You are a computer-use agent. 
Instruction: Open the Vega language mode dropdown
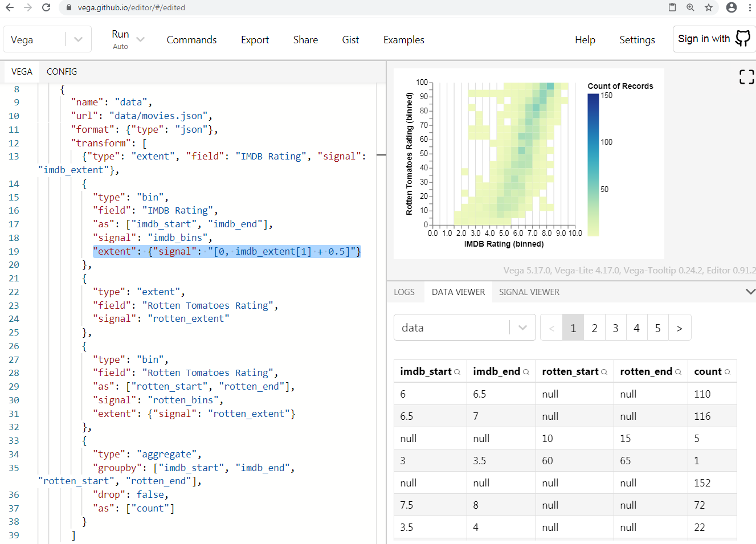[x=77, y=39]
